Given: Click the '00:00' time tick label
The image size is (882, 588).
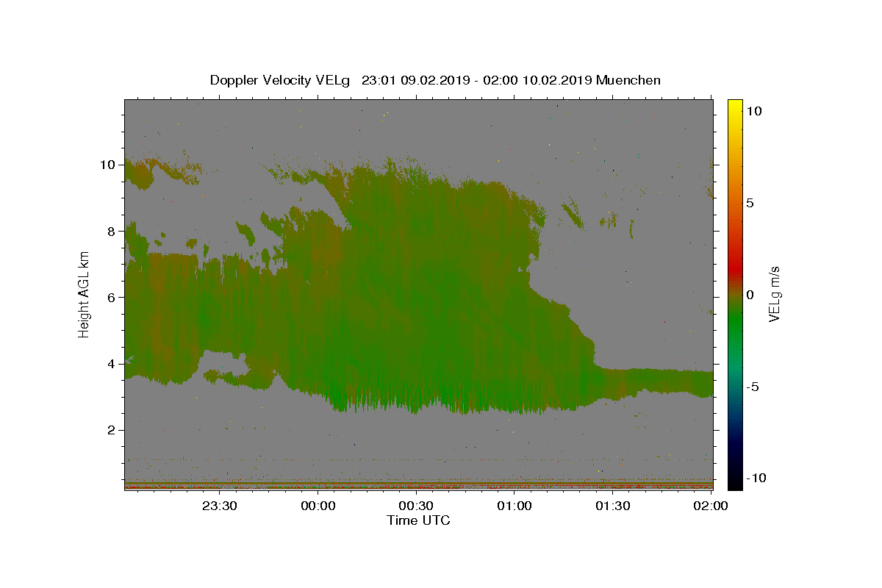Looking at the screenshot, I should tap(318, 506).
